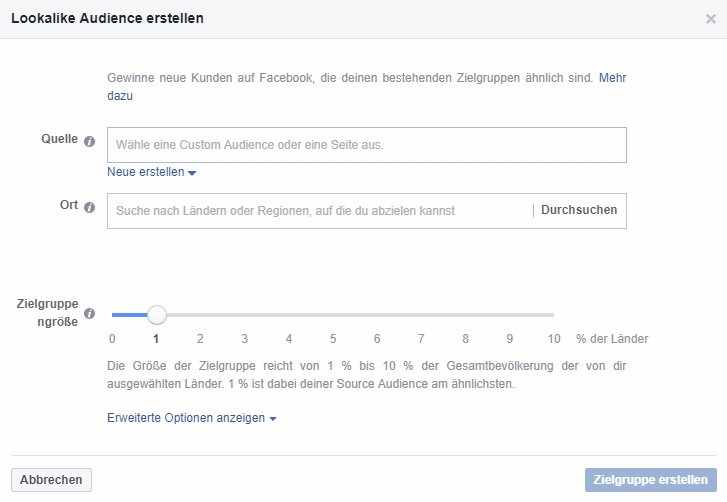Open the Mehr dazu link

point(612,78)
